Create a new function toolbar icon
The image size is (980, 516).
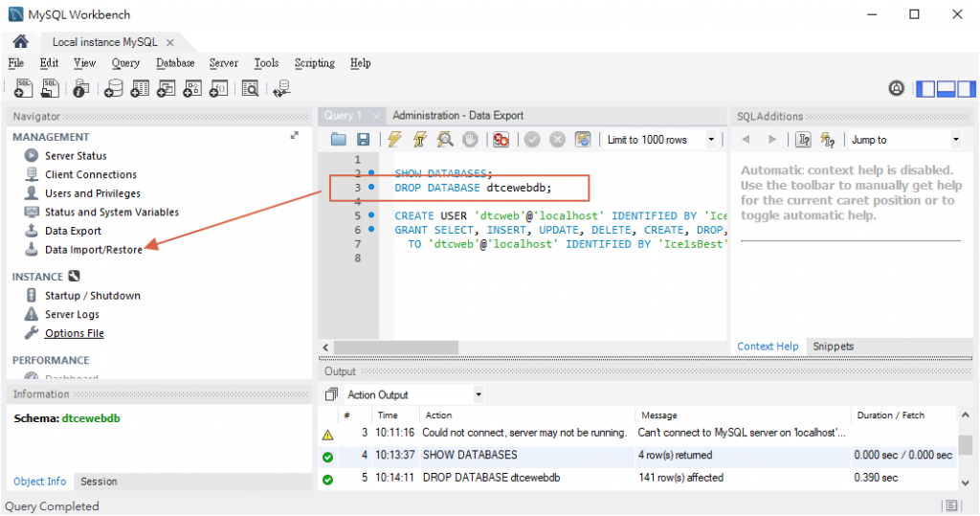coord(218,89)
